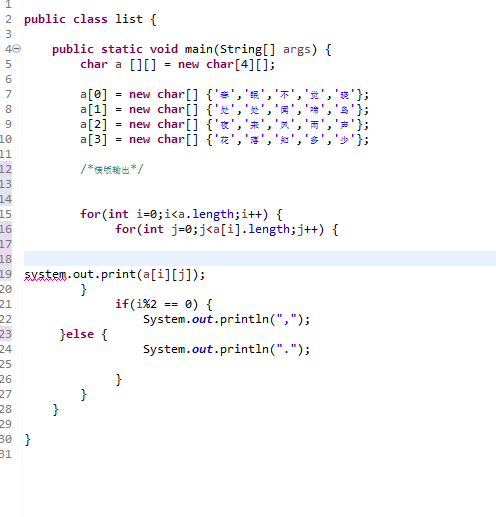Screen dimensions: 496x517
Task: Click the 'if(i%2 == 0) {' statement
Action: 164,304
